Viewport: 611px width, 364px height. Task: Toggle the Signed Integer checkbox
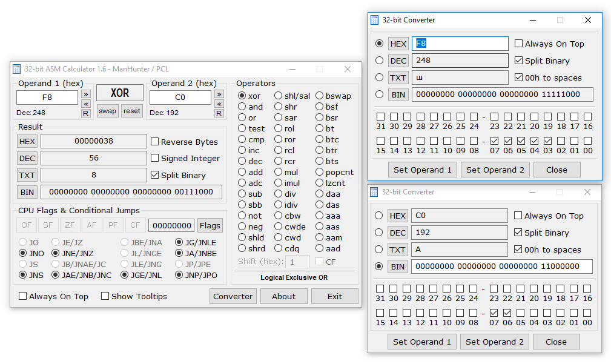coord(155,158)
